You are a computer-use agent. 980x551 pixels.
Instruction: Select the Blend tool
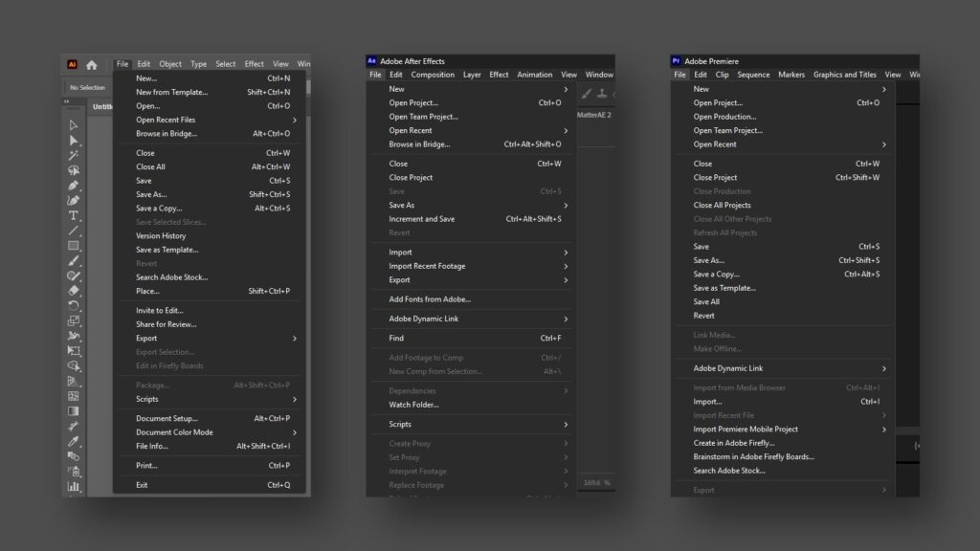click(x=73, y=456)
